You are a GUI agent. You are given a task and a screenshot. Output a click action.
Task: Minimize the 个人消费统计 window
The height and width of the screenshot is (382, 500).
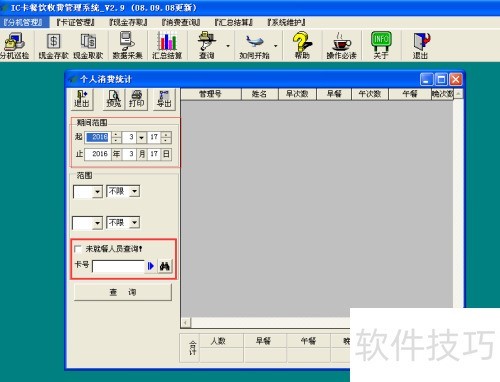pyautogui.click(x=426, y=79)
